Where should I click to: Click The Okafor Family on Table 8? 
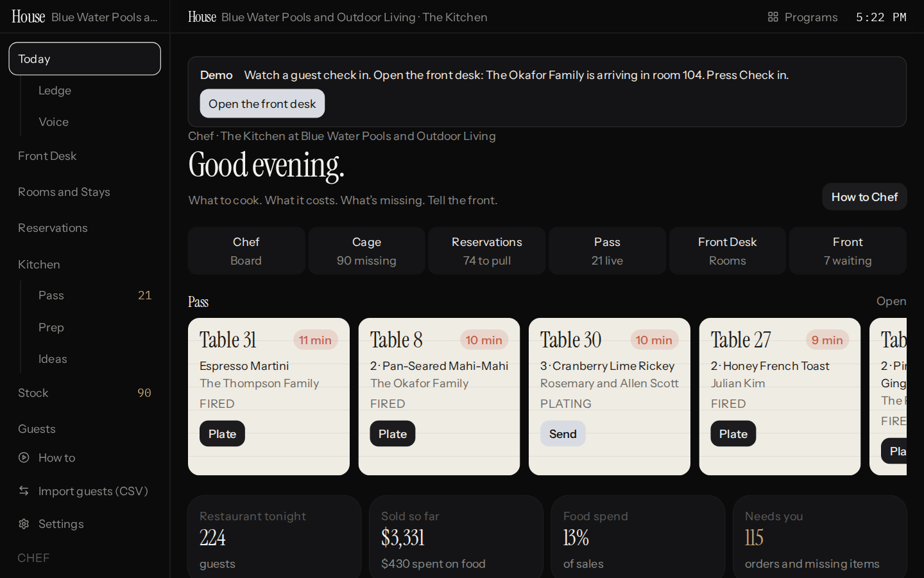[x=420, y=383]
